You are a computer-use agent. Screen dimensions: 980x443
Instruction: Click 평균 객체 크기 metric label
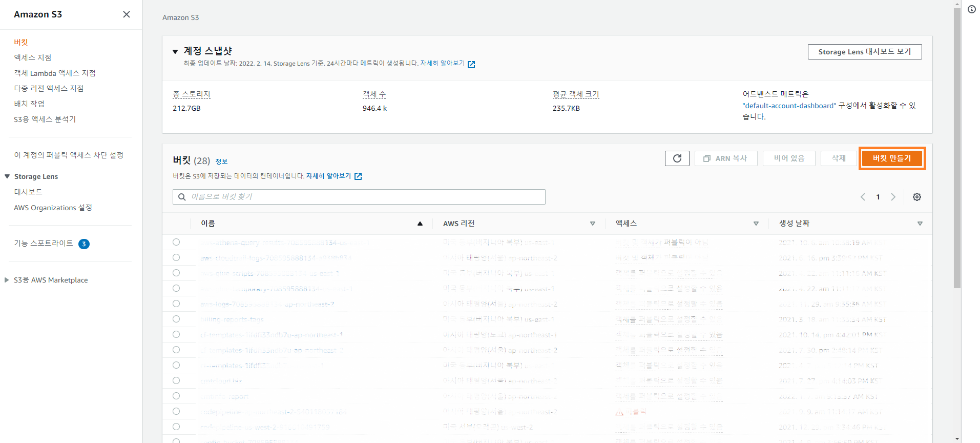(x=576, y=94)
